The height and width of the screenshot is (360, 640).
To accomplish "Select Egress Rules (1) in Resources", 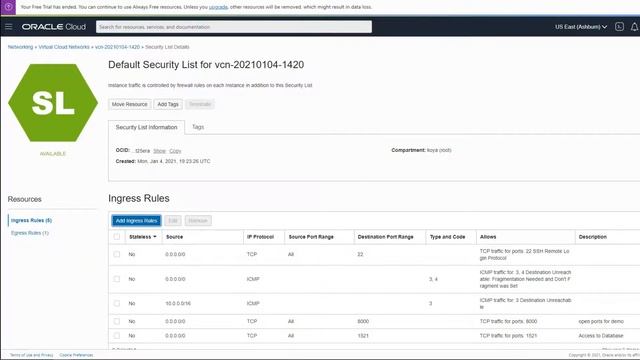I will 30,233.
